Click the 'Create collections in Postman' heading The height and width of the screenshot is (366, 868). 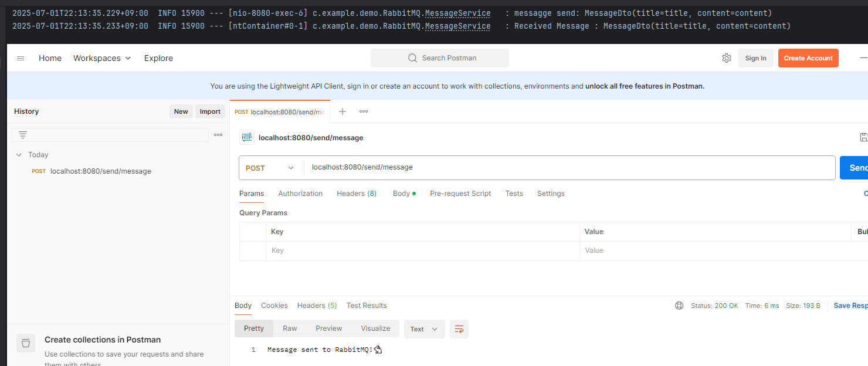103,340
